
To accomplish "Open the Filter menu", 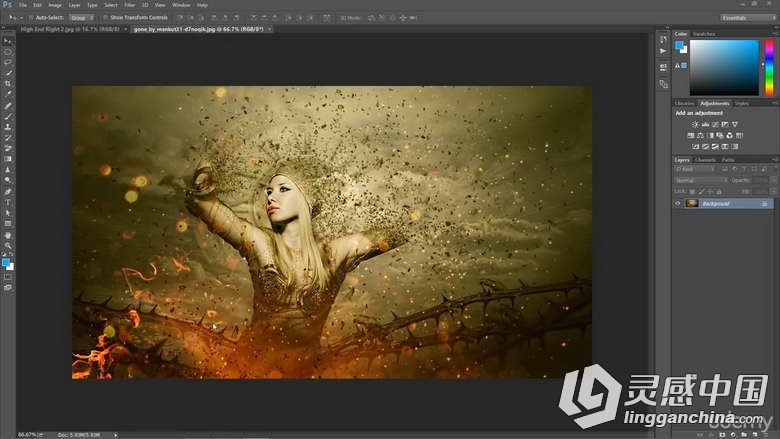I will [129, 5].
